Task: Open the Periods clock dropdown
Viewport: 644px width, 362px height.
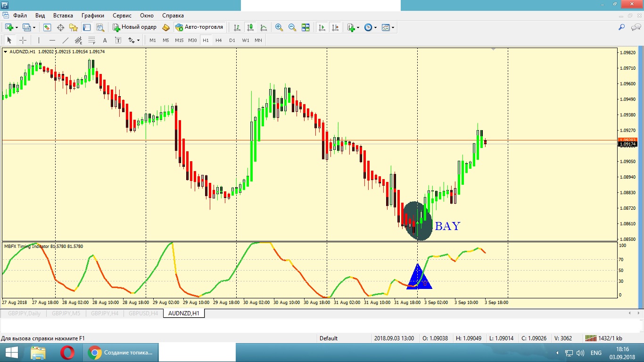Action: [x=371, y=27]
